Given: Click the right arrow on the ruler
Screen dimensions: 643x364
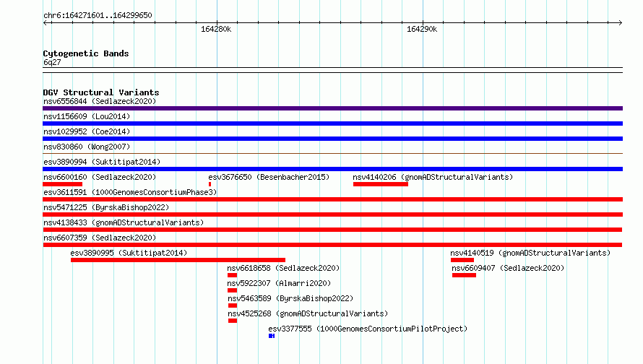Looking at the screenshot, I should click(x=621, y=22).
